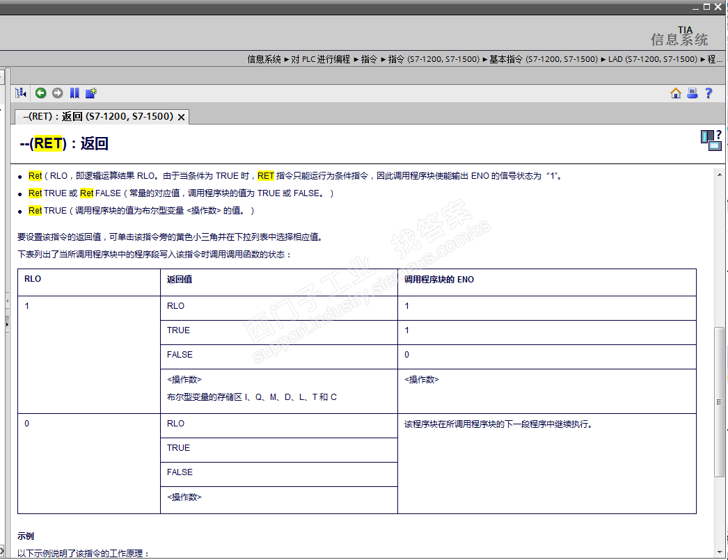The width and height of the screenshot is (728, 560).
Task: Print the current help topic
Action: click(x=693, y=93)
